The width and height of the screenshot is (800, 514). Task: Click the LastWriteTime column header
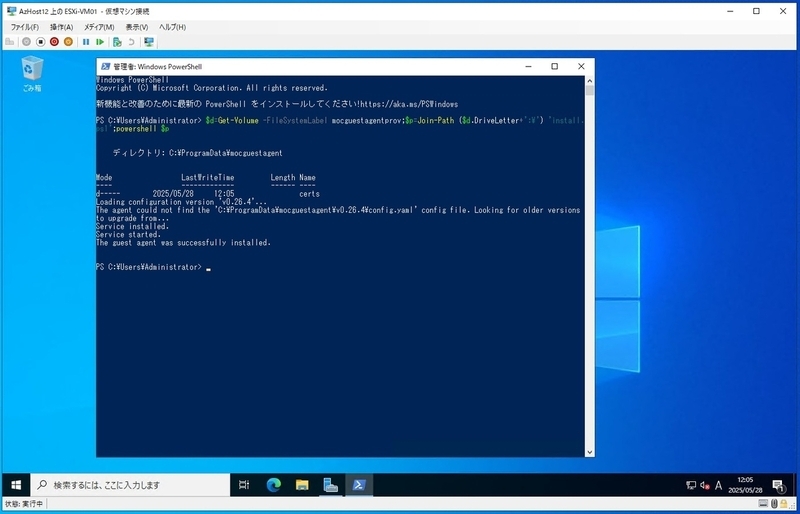click(x=208, y=178)
